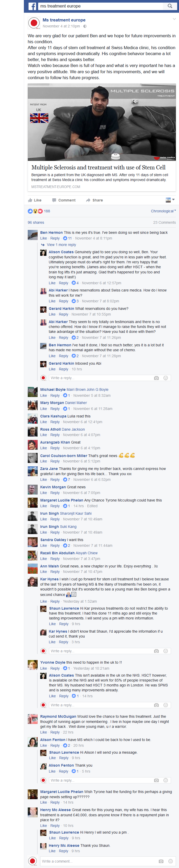Open the 23 Comments link
Viewport: 179px width, 868px height.
point(164,222)
